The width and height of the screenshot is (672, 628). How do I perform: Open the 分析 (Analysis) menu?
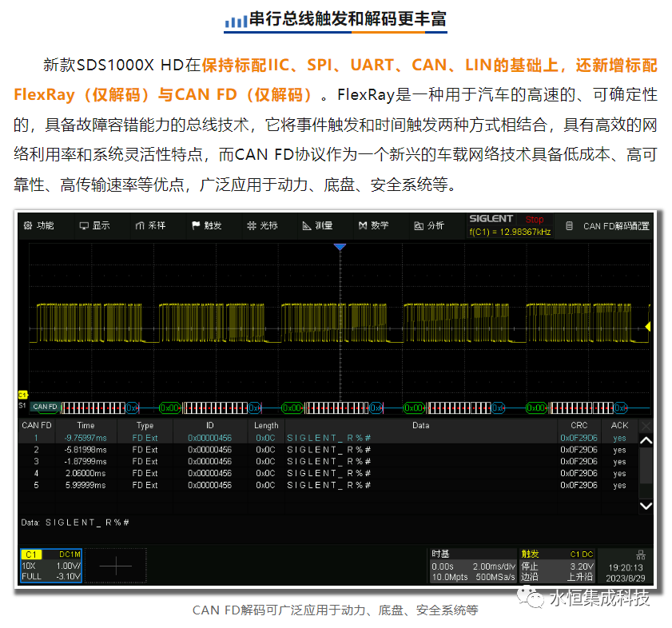(x=429, y=225)
